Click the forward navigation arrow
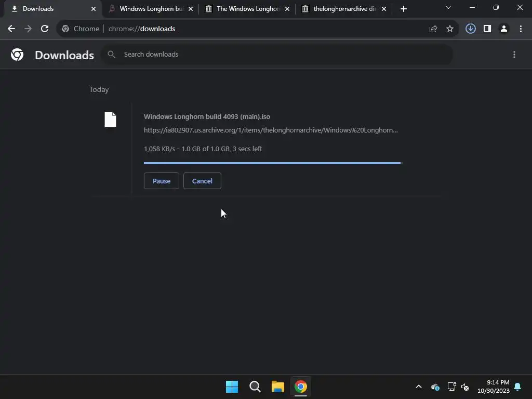The width and height of the screenshot is (532, 399). pyautogui.click(x=28, y=29)
